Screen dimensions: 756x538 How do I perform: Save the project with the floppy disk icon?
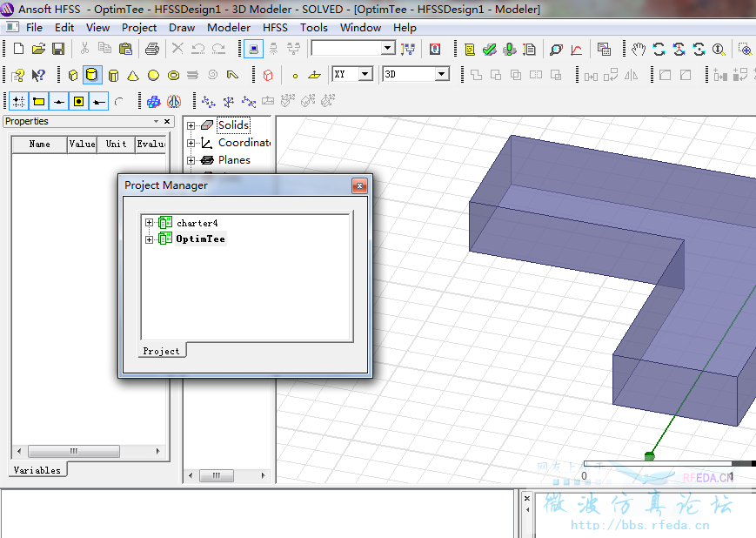pos(58,49)
